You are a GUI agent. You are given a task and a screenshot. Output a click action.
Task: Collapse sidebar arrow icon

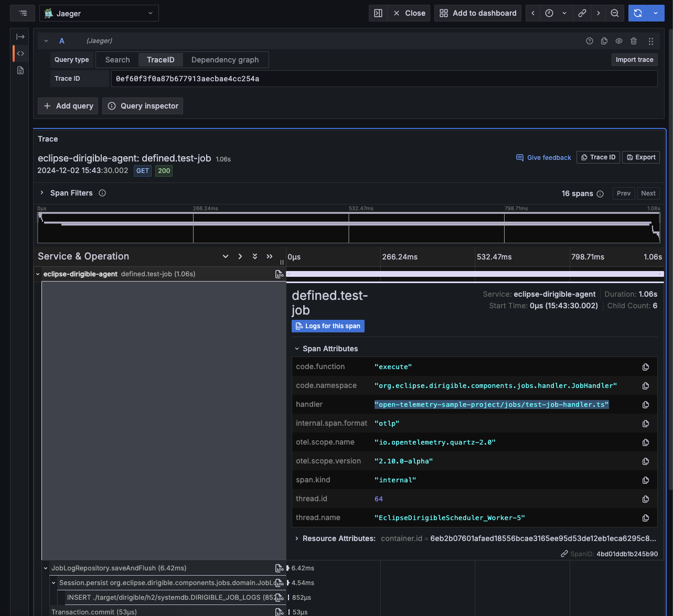(20, 37)
